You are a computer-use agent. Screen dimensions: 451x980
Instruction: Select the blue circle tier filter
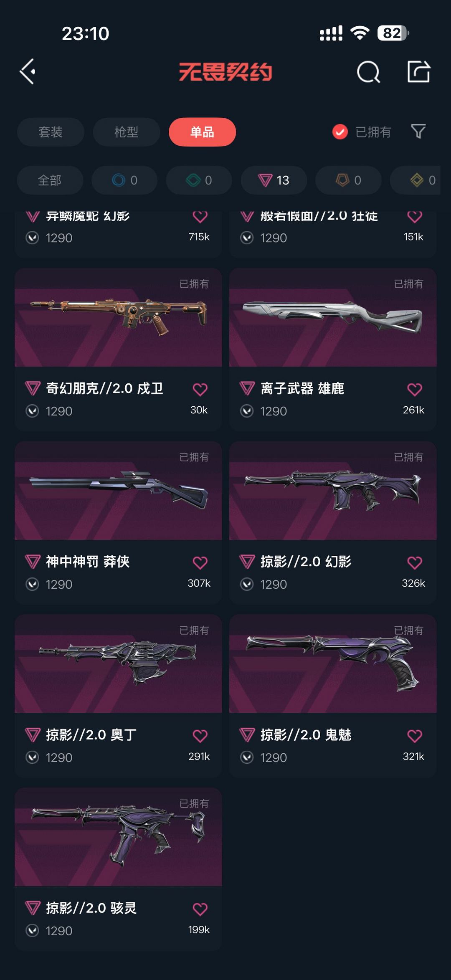coord(124,180)
